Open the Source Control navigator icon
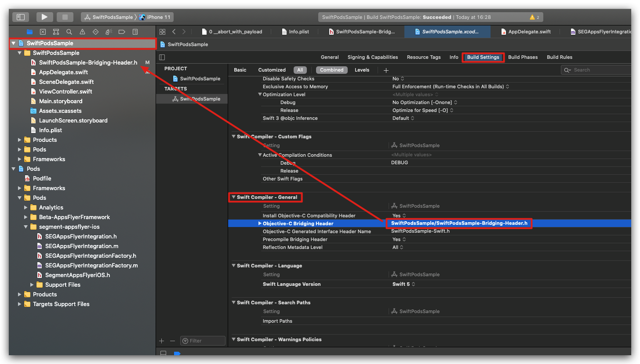Image resolution: width=640 pixels, height=364 pixels. tap(43, 32)
